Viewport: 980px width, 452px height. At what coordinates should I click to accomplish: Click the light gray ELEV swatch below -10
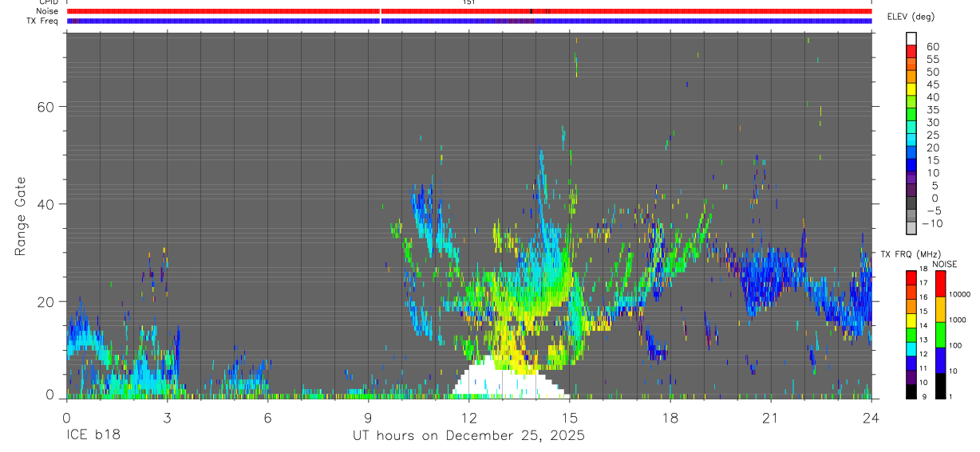click(911, 229)
